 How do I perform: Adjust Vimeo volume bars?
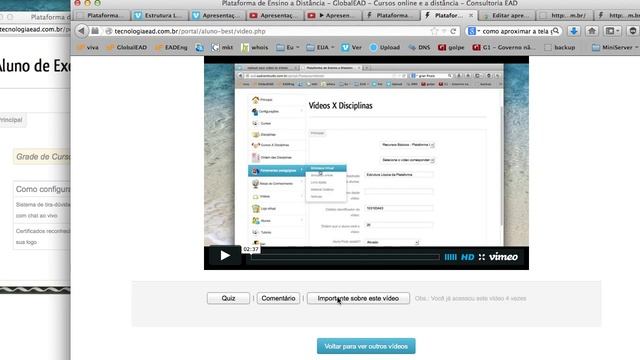click(x=450, y=257)
